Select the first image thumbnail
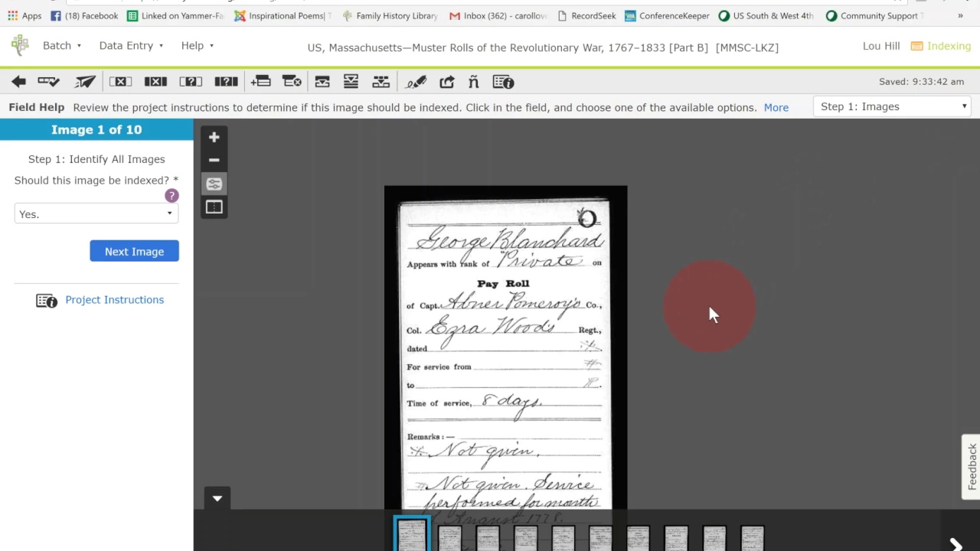980x551 pixels. [412, 535]
